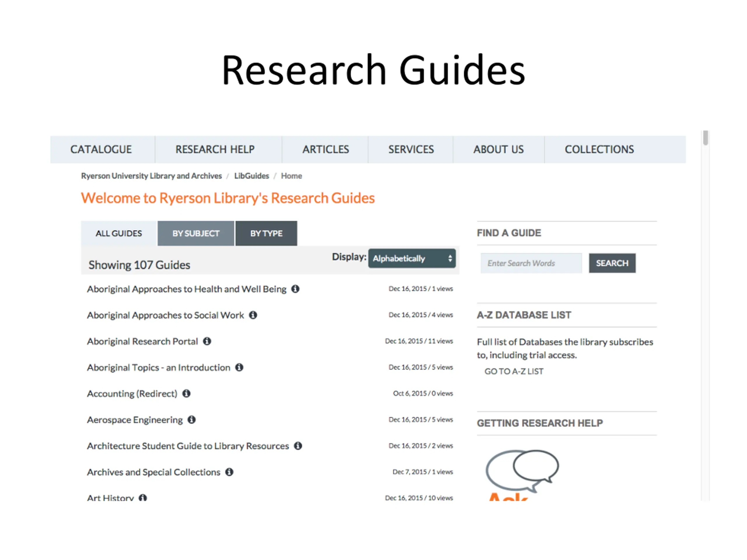Image resolution: width=747 pixels, height=560 pixels.
Task: Open Architecture Student Guide to Library Resources
Action: coord(188,446)
